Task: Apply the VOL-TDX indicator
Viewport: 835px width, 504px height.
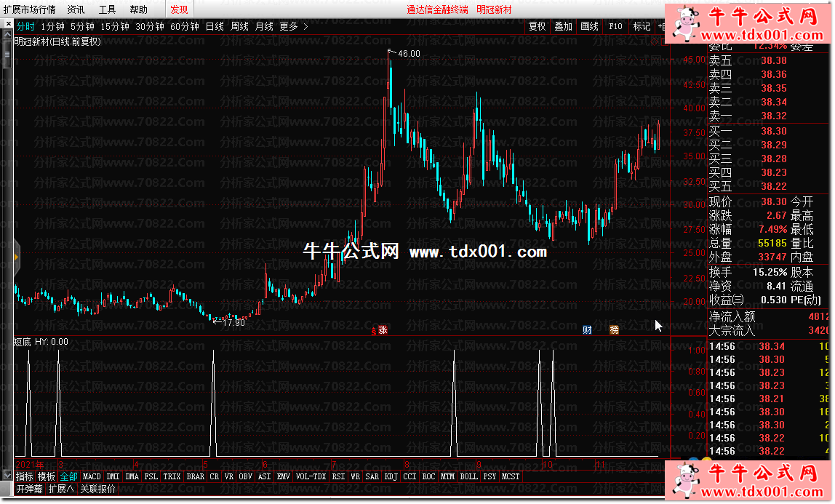Action: pyautogui.click(x=311, y=476)
